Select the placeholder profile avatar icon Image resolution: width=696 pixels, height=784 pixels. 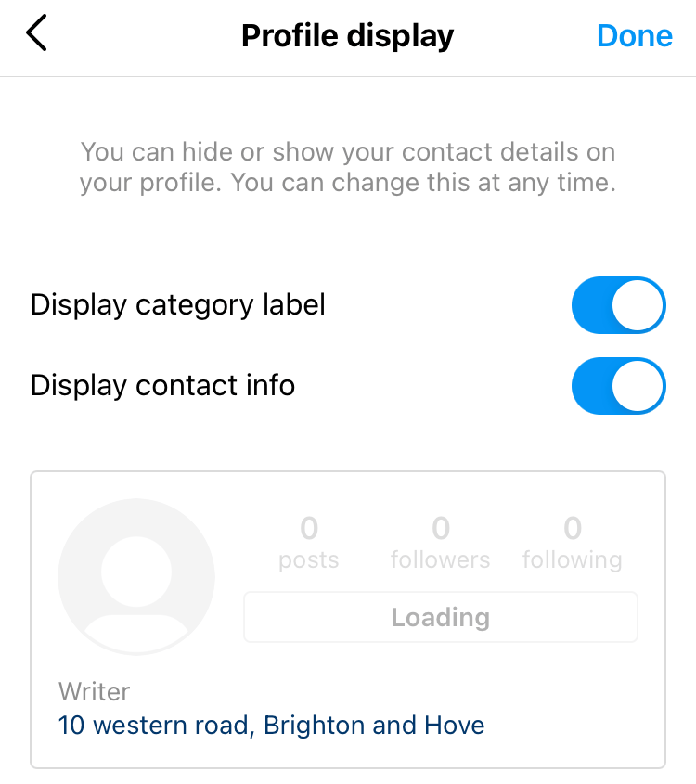coord(136,576)
